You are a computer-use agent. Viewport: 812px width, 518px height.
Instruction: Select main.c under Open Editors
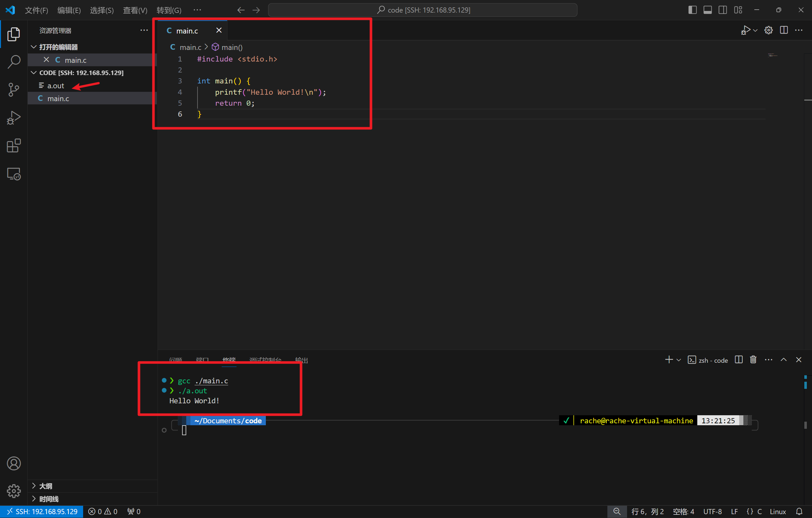(x=92, y=60)
